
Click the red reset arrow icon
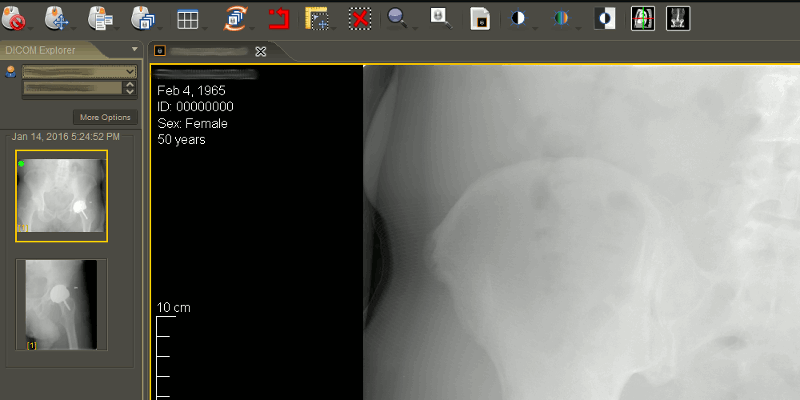pyautogui.click(x=279, y=18)
